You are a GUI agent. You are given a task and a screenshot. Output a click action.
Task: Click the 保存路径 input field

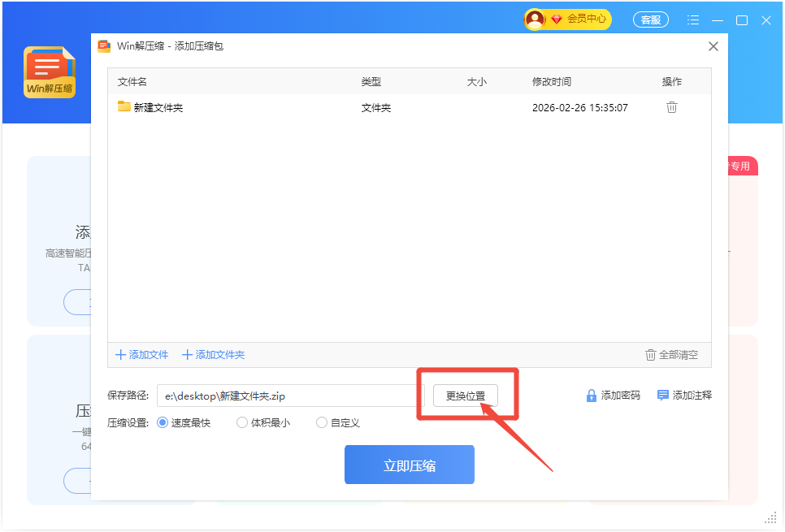[x=289, y=396]
